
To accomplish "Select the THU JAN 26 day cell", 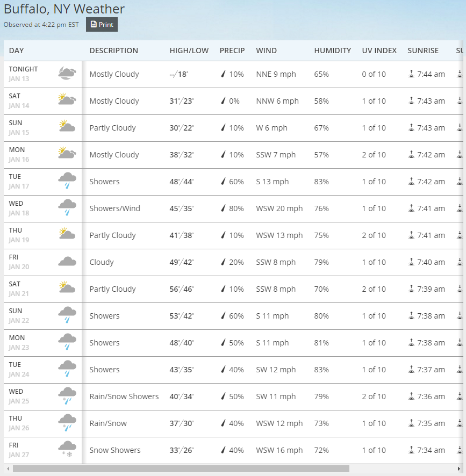I will [42, 423].
